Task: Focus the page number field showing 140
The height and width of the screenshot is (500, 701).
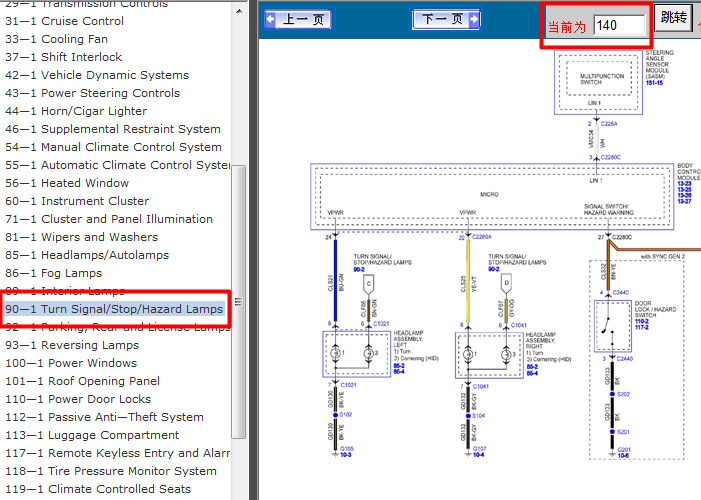Action: (x=619, y=25)
